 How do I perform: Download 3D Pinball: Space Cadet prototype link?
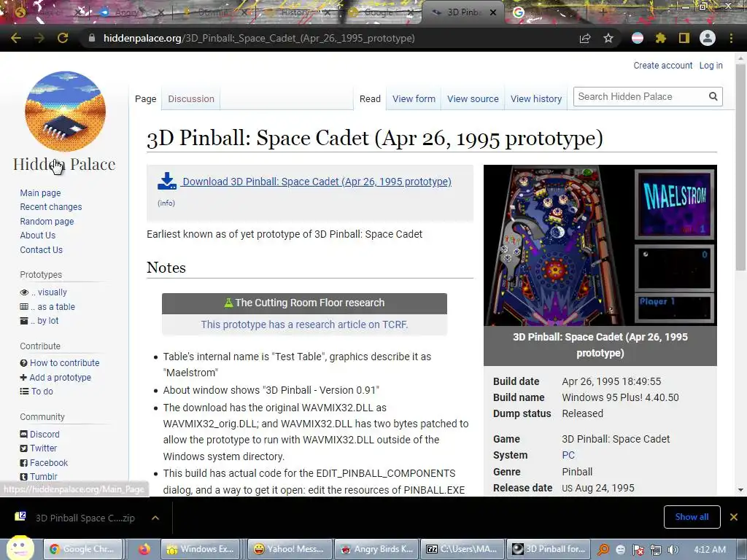[317, 182]
